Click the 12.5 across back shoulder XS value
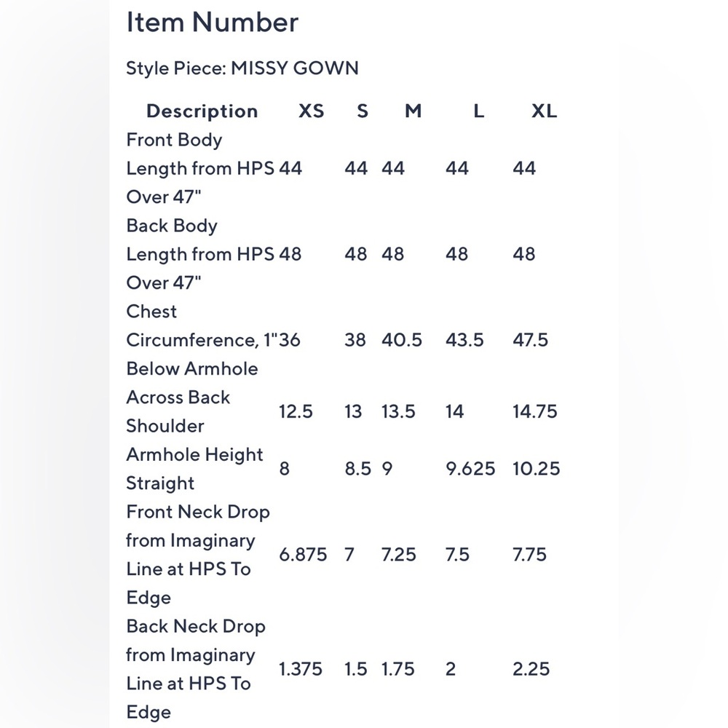Viewport: 728px width, 728px height. (296, 411)
